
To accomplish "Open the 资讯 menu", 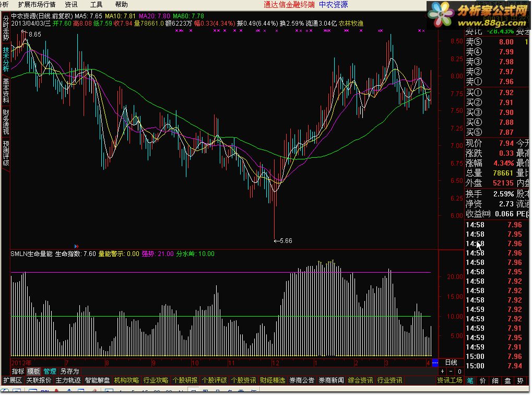I will [71, 4].
